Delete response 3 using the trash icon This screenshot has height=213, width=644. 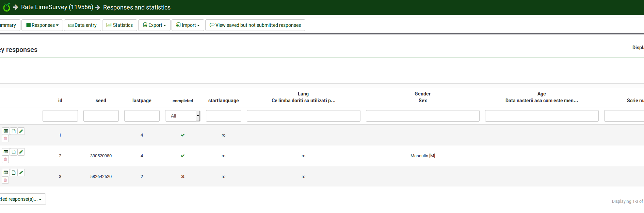coord(5,180)
